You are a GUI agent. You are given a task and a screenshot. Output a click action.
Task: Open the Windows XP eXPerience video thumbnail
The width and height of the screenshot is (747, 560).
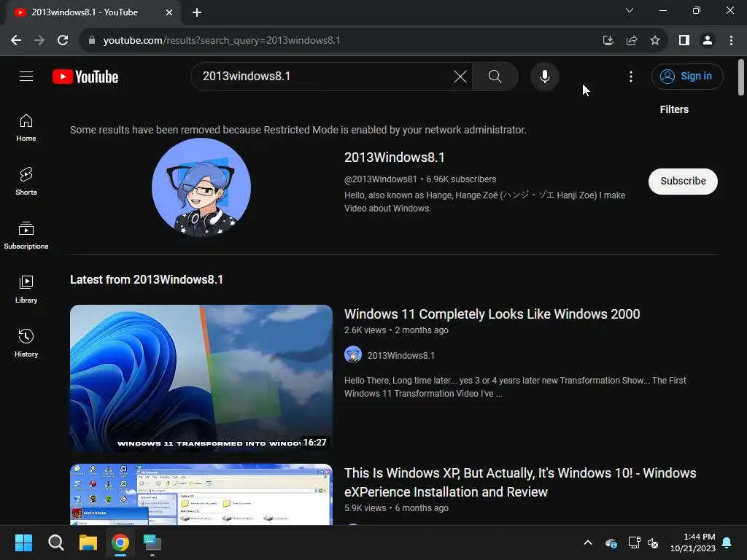[201, 494]
